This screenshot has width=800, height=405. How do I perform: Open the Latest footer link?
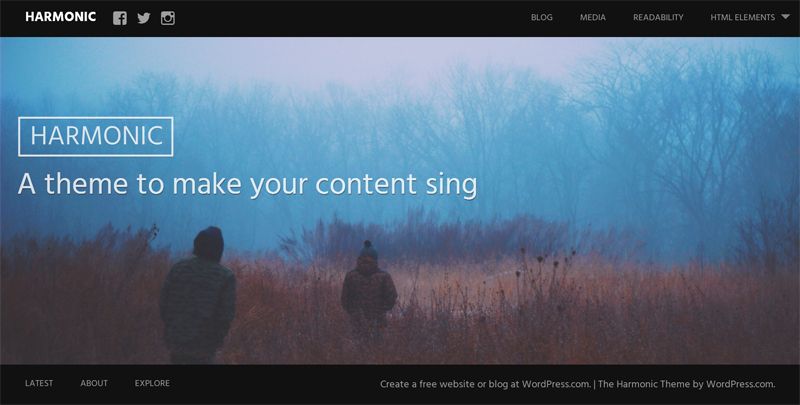pos(39,383)
